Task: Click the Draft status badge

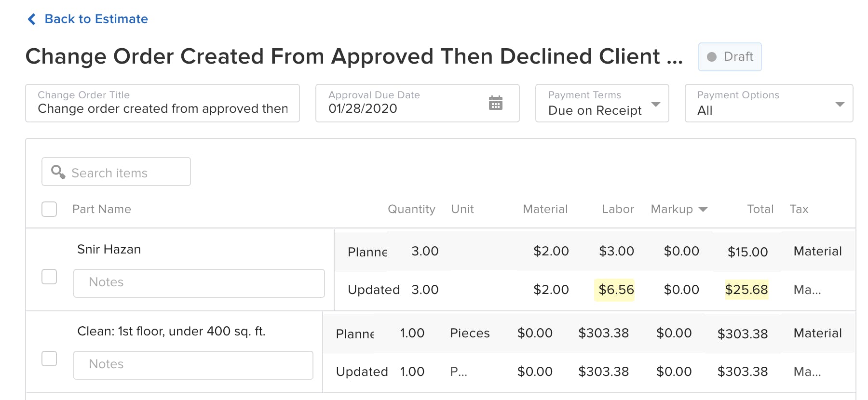Action: click(730, 56)
